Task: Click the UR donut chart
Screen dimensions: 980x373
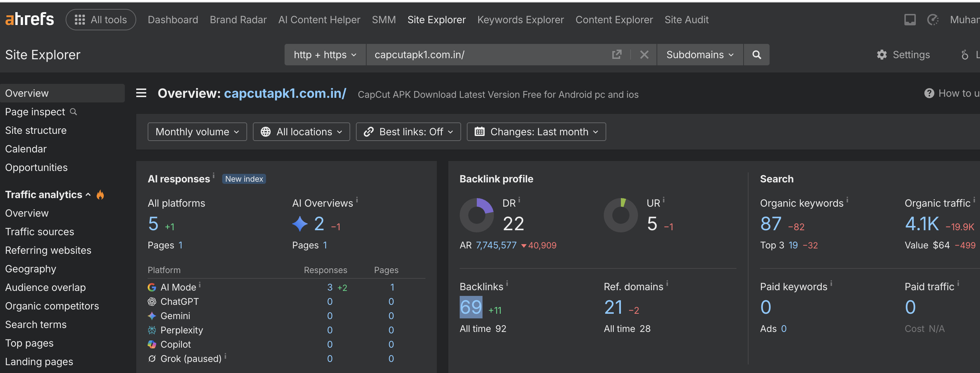Action: pos(621,215)
